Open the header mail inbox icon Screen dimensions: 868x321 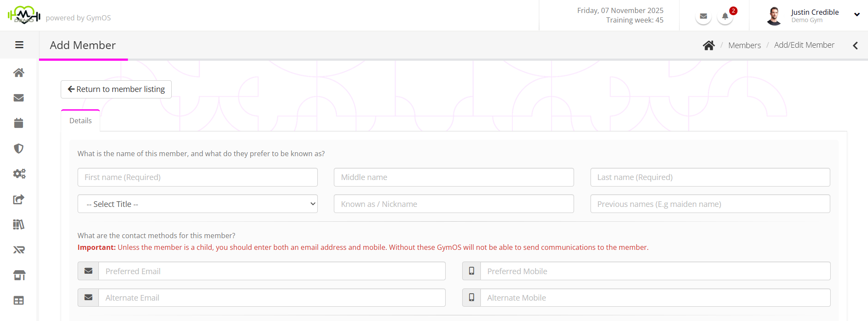tap(703, 17)
